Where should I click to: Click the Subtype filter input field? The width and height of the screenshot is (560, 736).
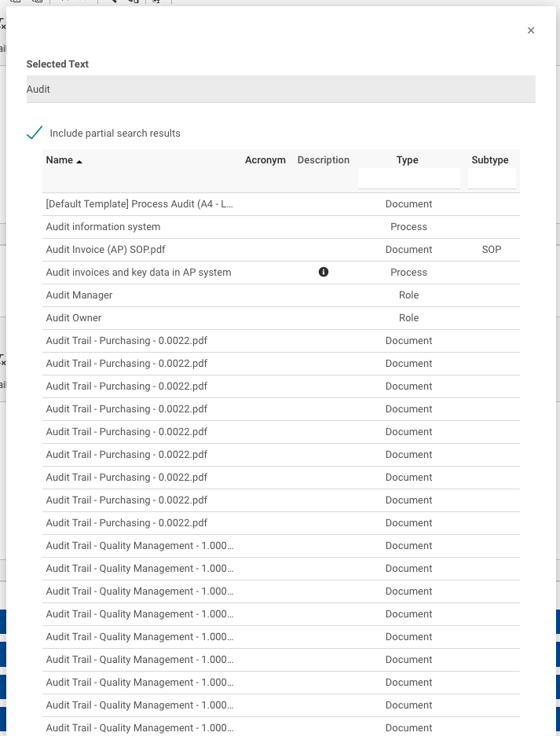point(492,179)
